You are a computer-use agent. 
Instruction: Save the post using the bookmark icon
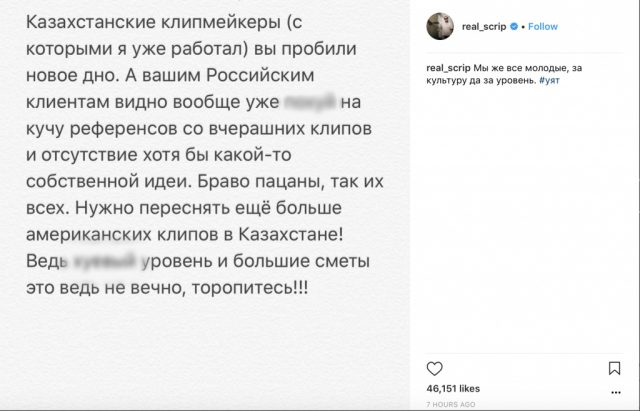pyautogui.click(x=614, y=368)
